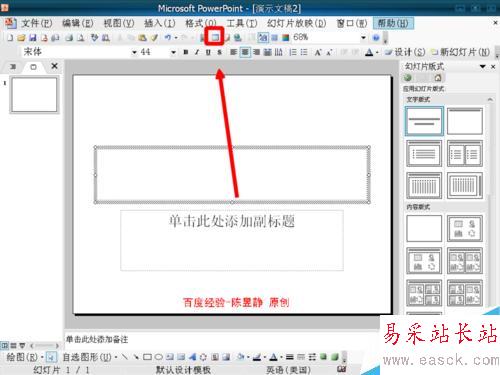Click the Open file folder icon

click(x=21, y=38)
